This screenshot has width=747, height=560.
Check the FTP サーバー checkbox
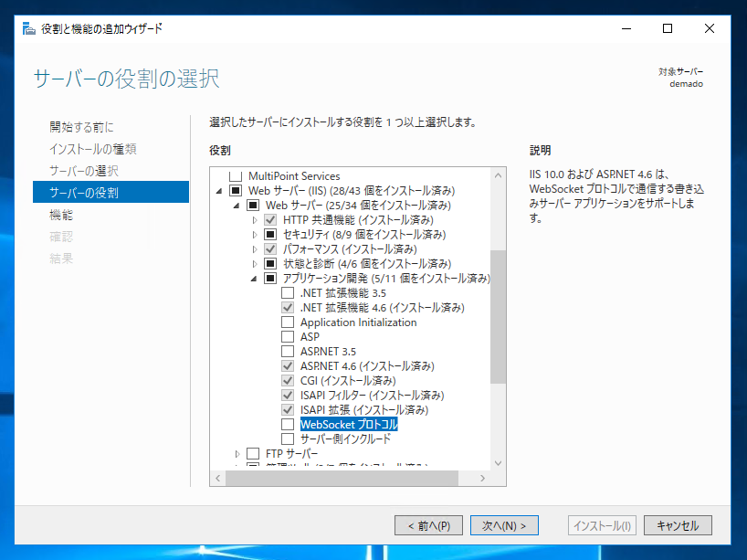pos(253,453)
